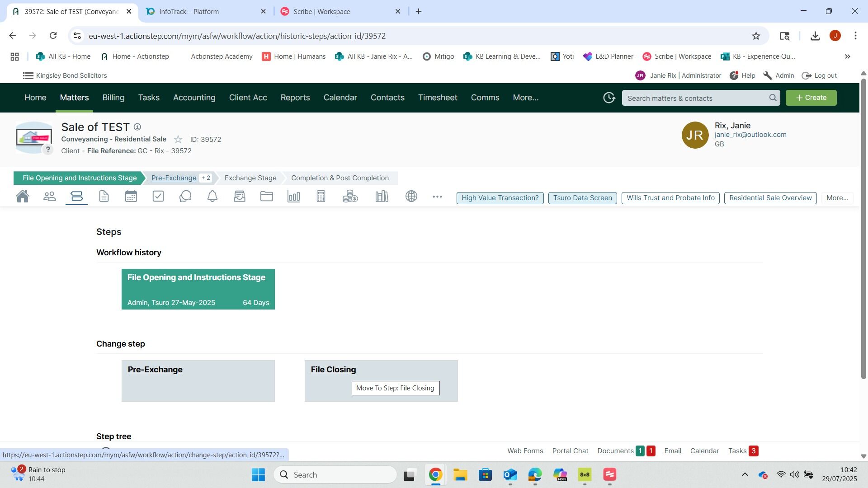Click the green Create button

811,98
